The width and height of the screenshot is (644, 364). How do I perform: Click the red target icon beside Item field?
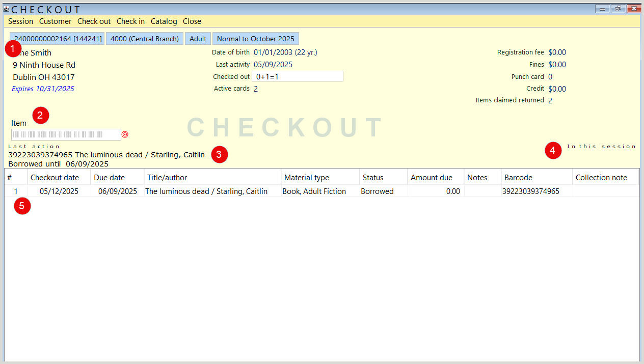coord(125,134)
